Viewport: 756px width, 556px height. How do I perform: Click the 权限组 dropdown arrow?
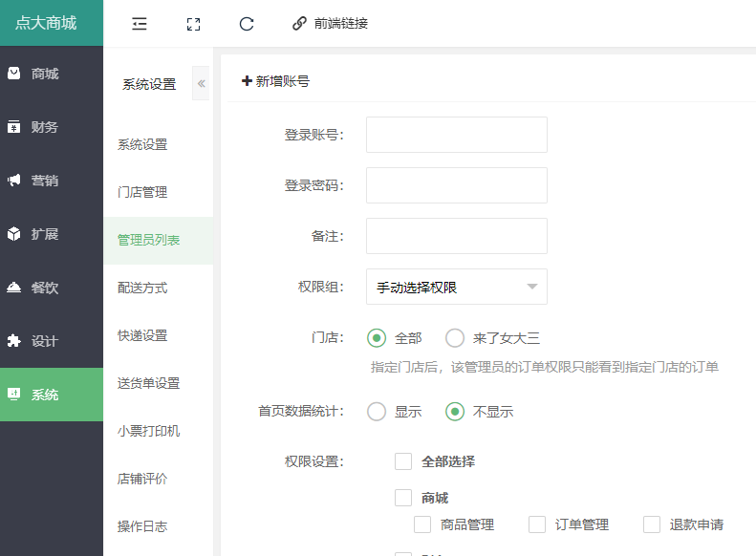click(531, 287)
